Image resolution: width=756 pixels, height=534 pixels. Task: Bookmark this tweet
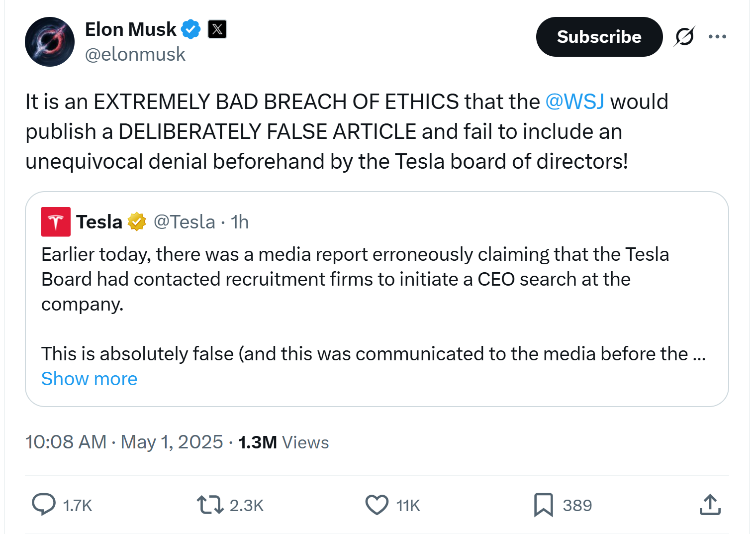[x=544, y=505]
